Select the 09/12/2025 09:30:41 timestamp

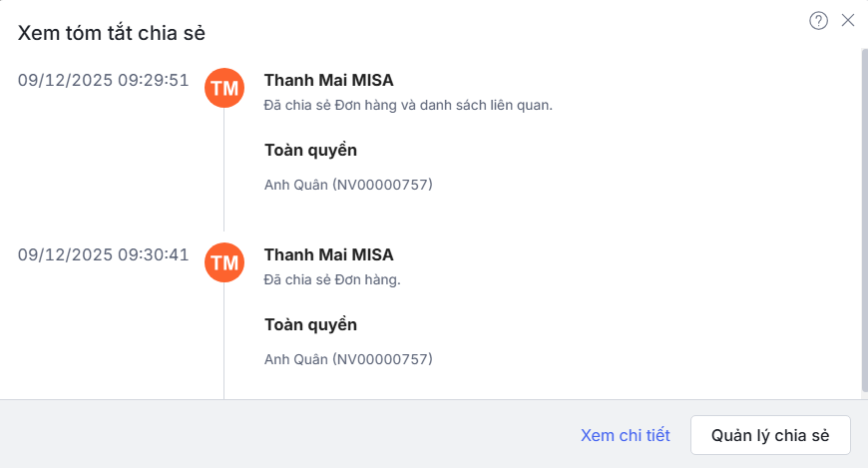pos(104,254)
